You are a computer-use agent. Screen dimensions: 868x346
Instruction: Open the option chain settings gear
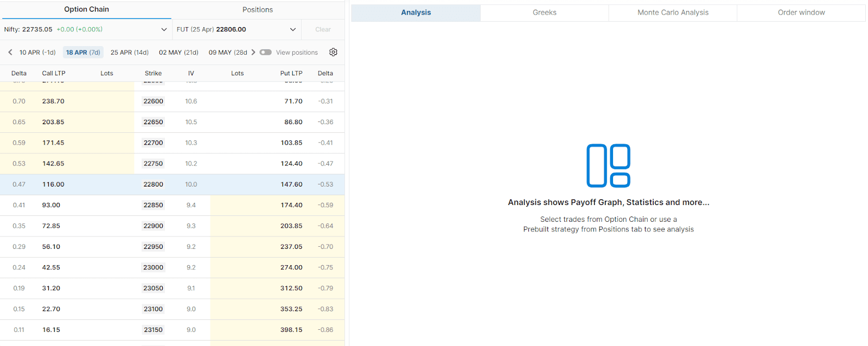(x=333, y=52)
